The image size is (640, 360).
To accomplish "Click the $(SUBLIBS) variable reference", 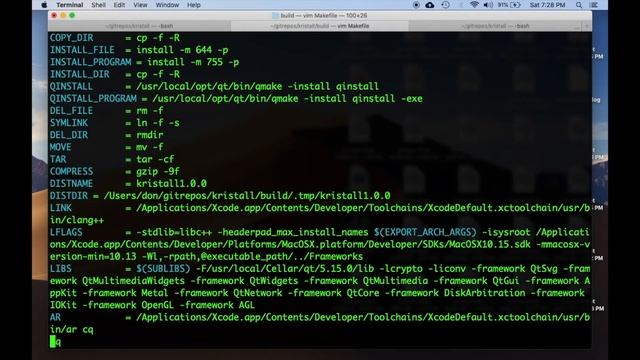I will click(x=163, y=269).
